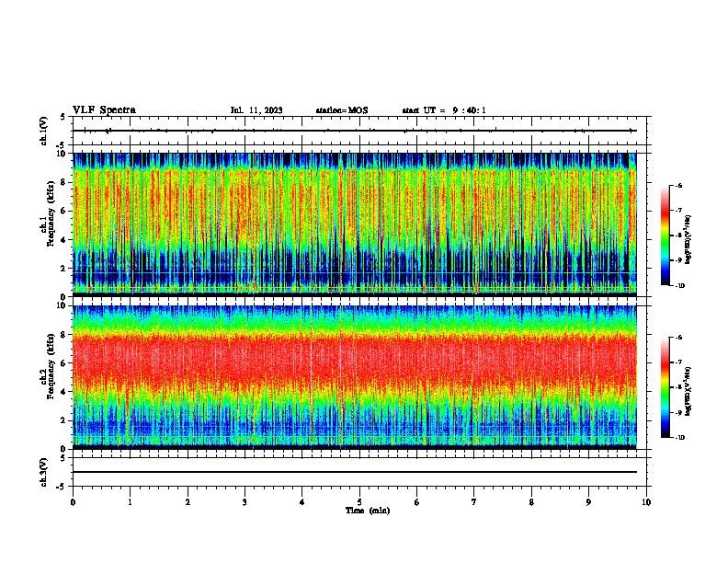Click the 'Time (min)' x-axis label

(x=368, y=511)
